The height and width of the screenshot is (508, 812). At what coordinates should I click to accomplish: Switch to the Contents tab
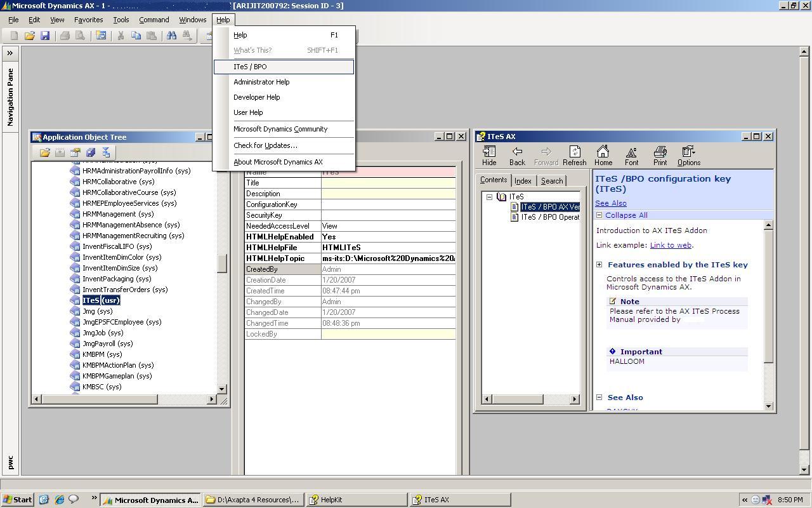[494, 180]
